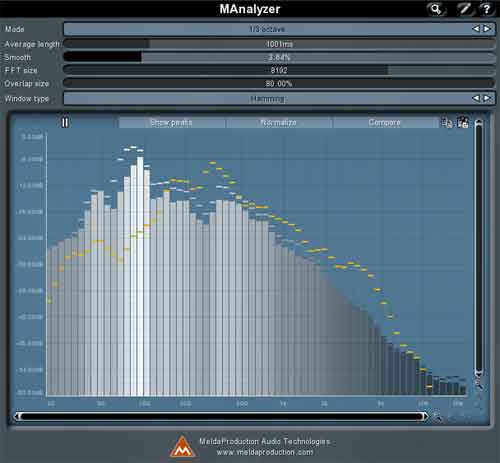Click the zoom icon right of the horizontal scrollbar
The image size is (500, 463).
click(x=437, y=417)
